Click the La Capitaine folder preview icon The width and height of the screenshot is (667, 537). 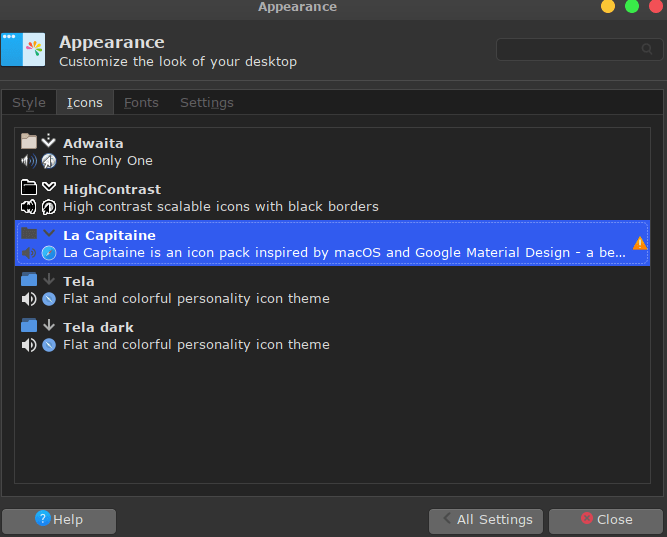(29, 233)
